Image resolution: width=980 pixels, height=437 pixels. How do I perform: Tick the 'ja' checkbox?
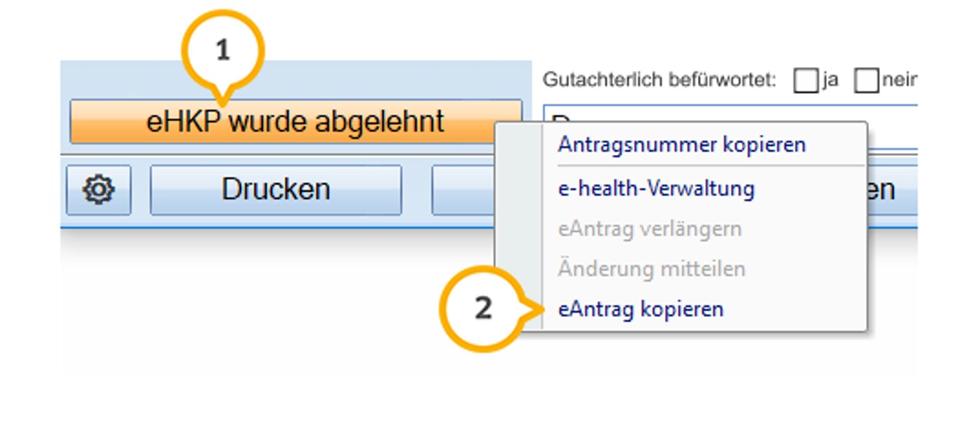(806, 81)
